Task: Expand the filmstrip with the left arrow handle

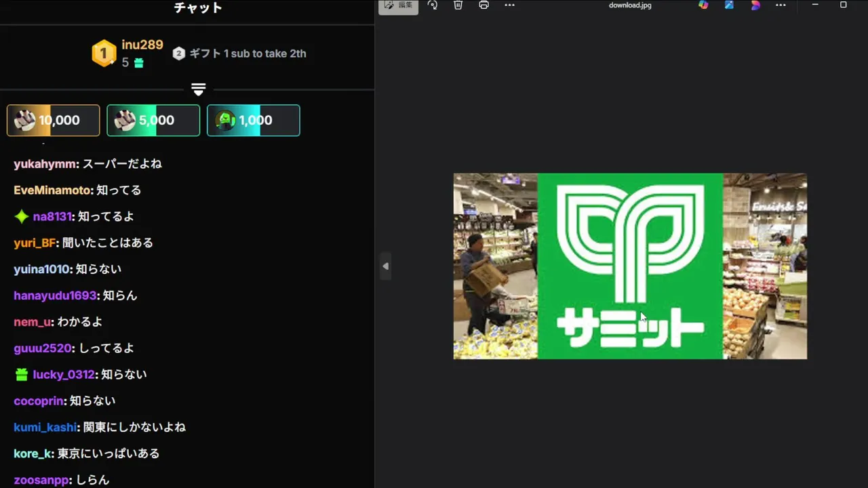Action: (385, 266)
